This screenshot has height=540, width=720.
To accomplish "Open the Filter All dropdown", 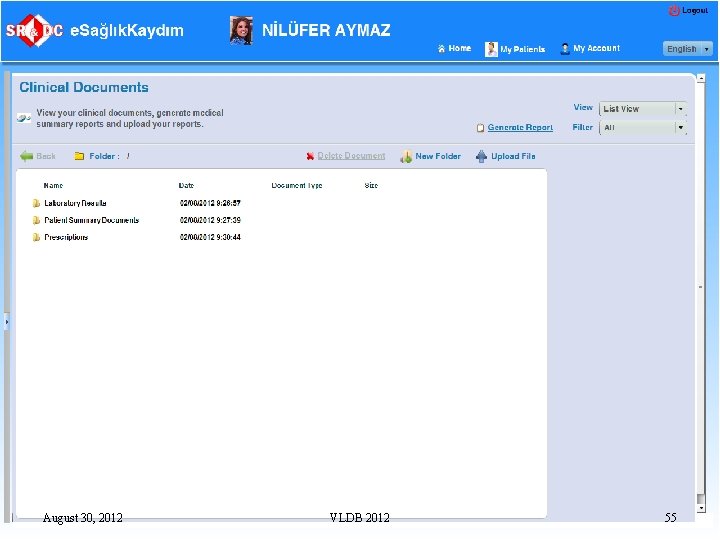I will click(x=642, y=128).
